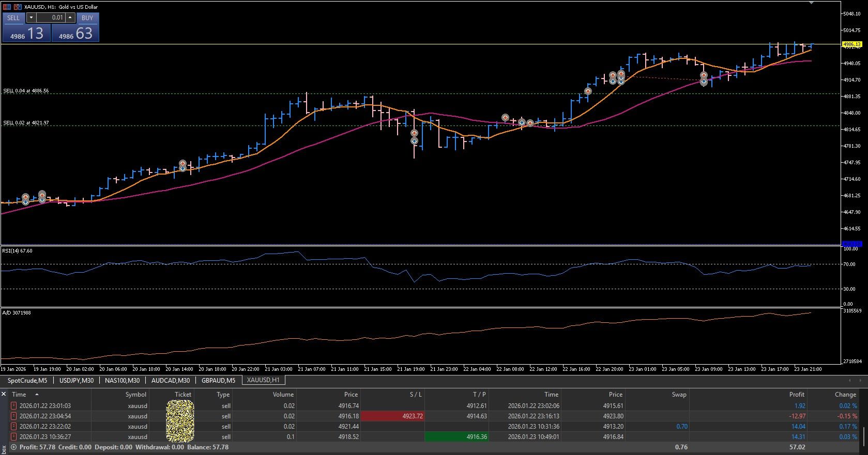Increase lot volume with the up arrow
Screen dimensions: 868x455
[70, 18]
